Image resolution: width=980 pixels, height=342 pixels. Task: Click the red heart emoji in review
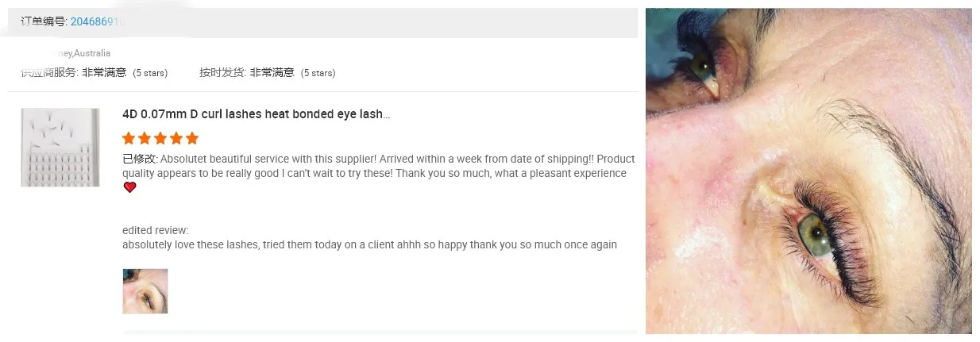click(130, 187)
